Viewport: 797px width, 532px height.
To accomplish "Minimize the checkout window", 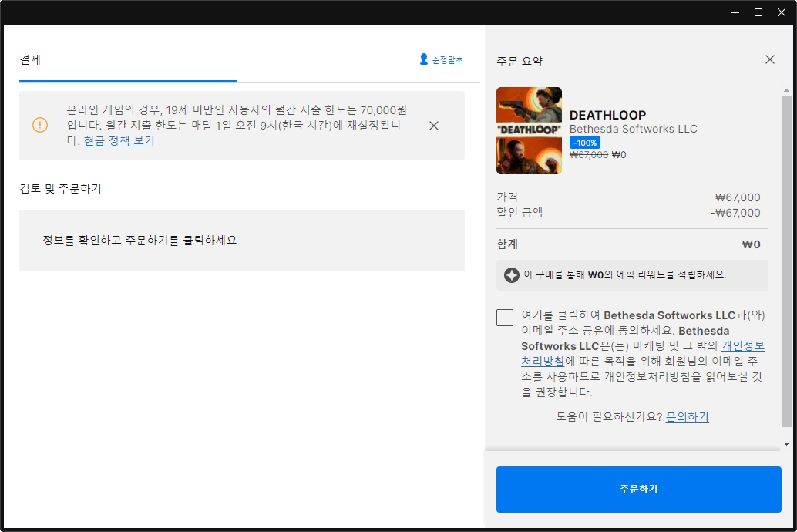I will (x=735, y=12).
